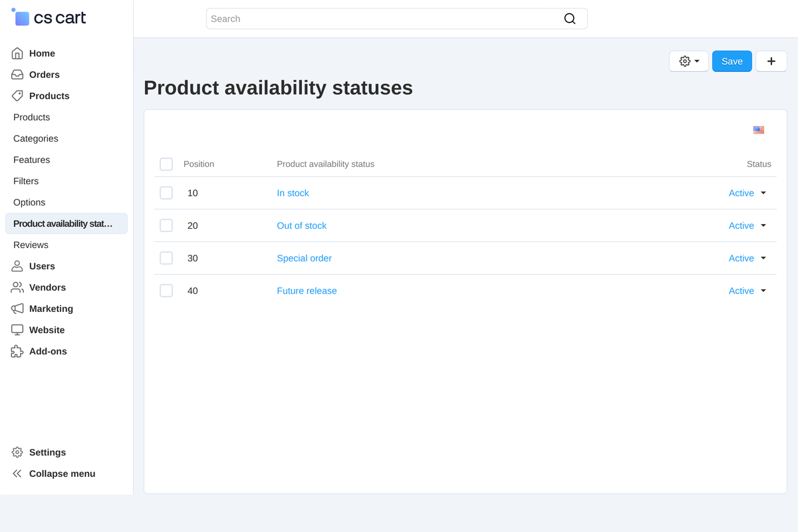Image resolution: width=798 pixels, height=532 pixels.
Task: Click the Collapse menu double-chevron icon
Action: [x=17, y=473]
